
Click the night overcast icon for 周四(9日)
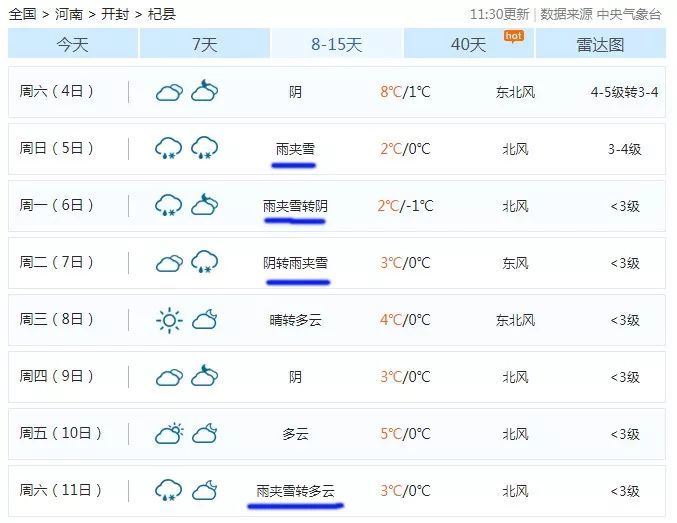click(205, 375)
